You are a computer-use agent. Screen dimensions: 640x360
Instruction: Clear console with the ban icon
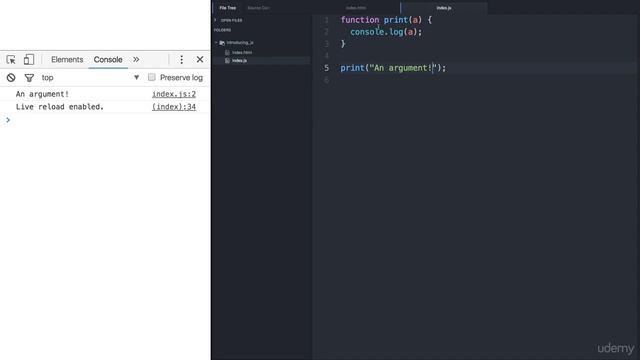11,78
